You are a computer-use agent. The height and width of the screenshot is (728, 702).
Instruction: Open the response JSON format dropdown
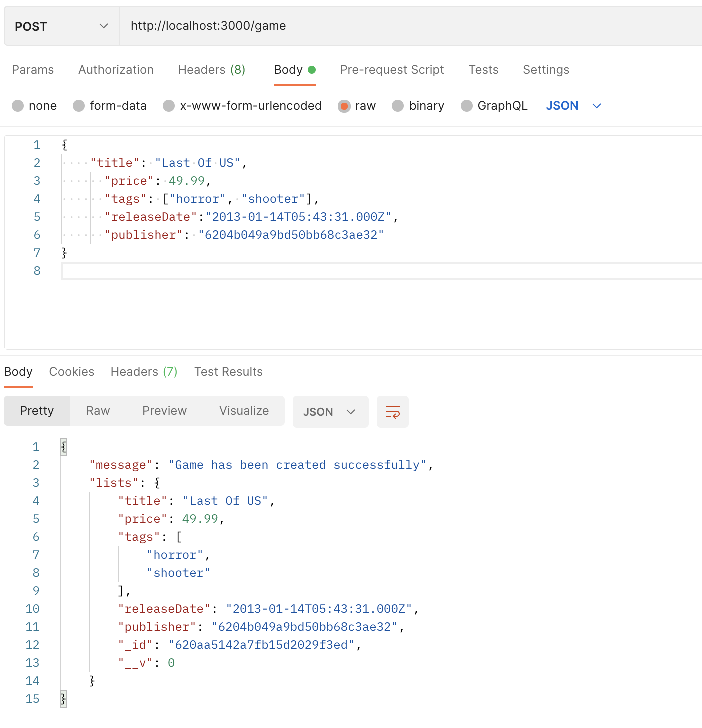[x=330, y=412]
